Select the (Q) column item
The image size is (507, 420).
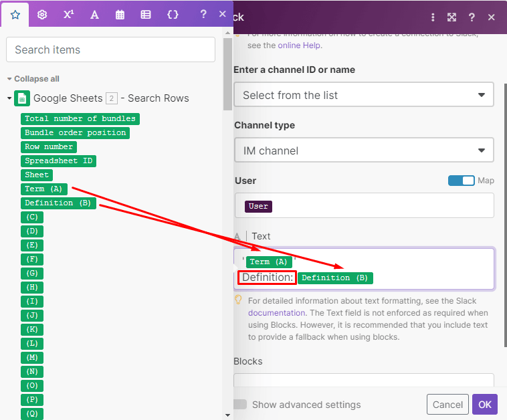pyautogui.click(x=32, y=414)
